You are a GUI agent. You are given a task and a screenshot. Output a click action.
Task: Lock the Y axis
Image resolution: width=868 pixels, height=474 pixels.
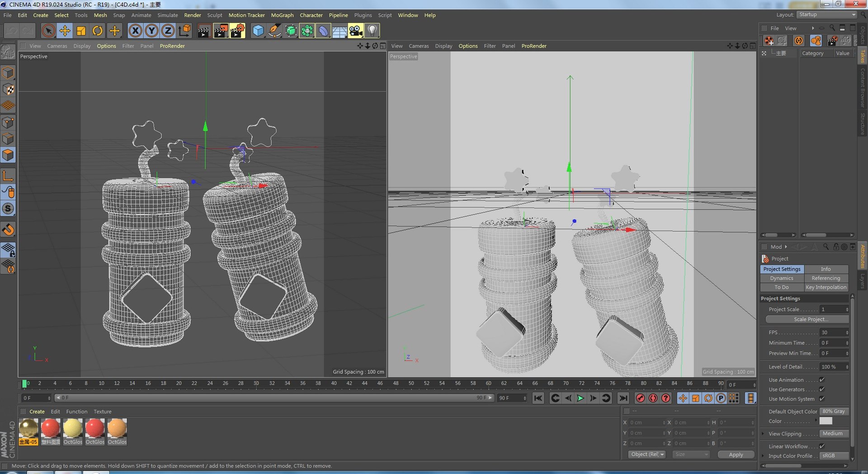[x=151, y=31]
